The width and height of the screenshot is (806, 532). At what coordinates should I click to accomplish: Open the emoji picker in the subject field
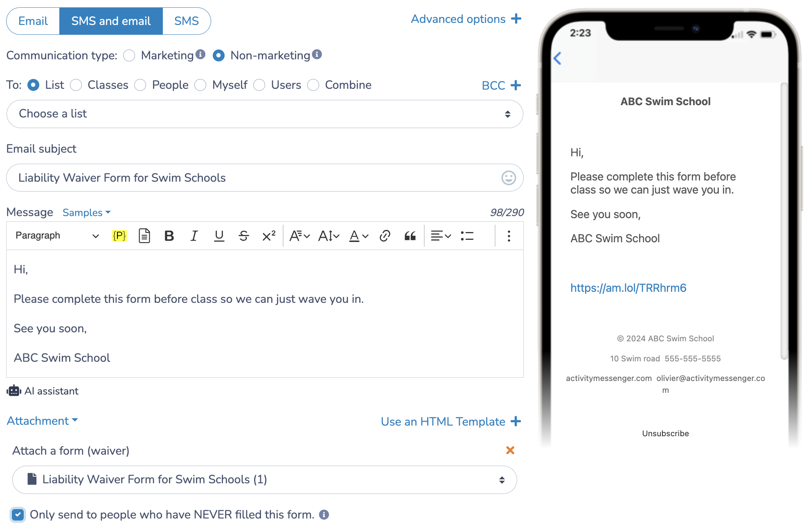coord(509,178)
